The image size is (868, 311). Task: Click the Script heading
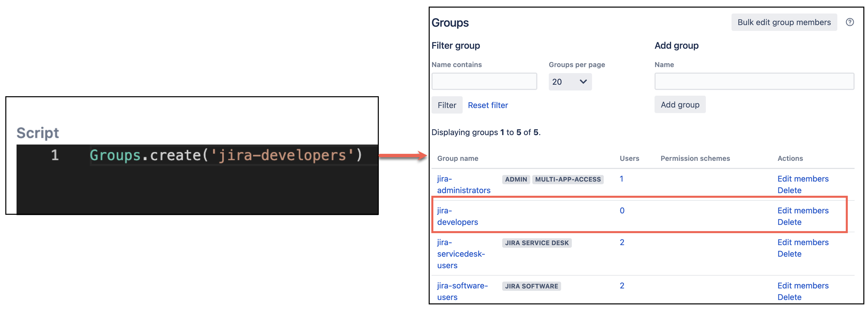coord(38,133)
